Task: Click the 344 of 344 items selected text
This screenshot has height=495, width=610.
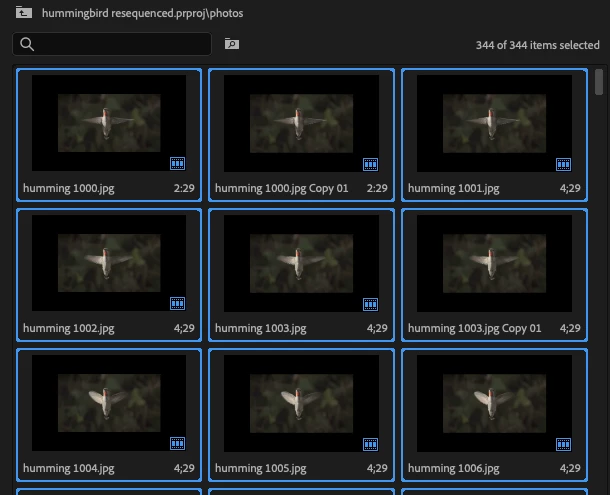Action: 538,45
